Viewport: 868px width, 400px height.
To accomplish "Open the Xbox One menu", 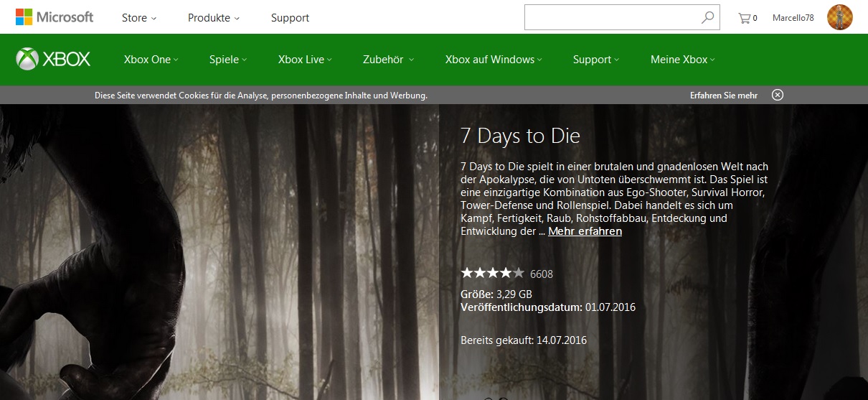I will (151, 60).
